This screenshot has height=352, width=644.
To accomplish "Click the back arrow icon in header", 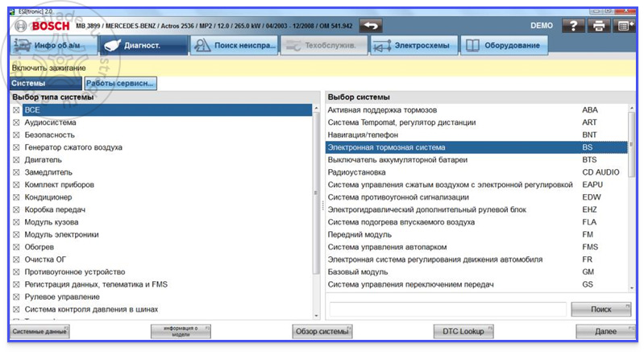I will click(x=371, y=26).
